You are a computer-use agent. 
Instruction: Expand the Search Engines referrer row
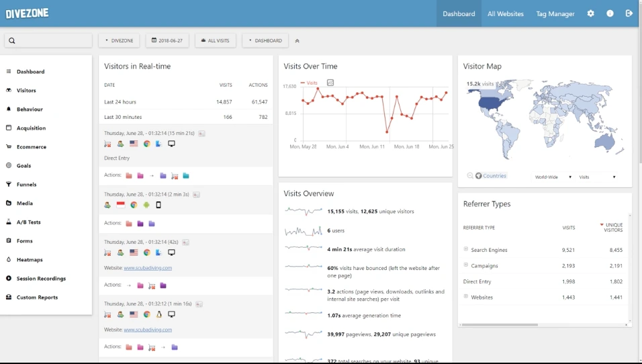[x=465, y=249]
